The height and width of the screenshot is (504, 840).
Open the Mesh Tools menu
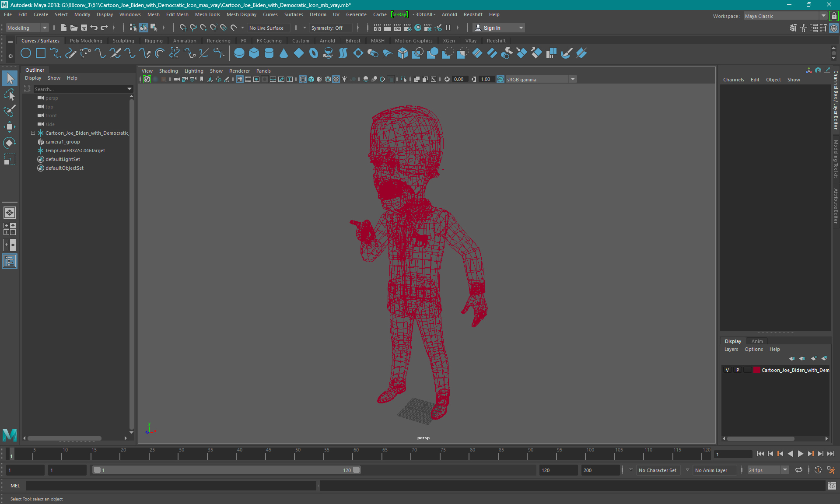coord(207,14)
